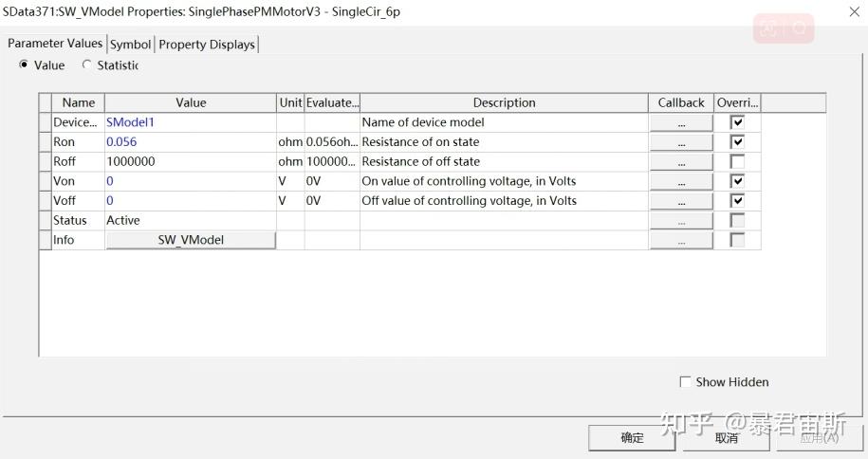This screenshot has height=459, width=868.
Task: Open the Property Displays tab
Action: [207, 45]
